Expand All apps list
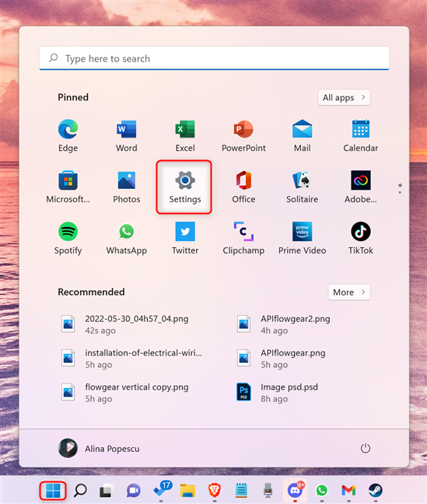Image resolution: width=427 pixels, height=504 pixels. click(344, 97)
